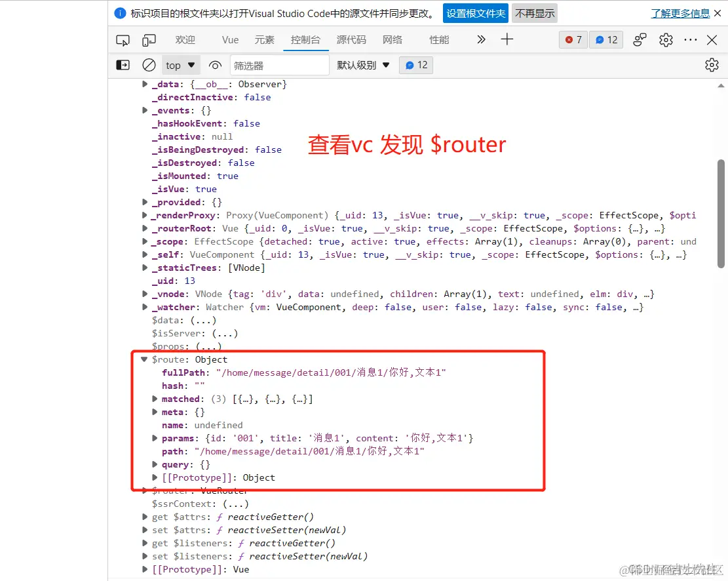This screenshot has height=581, width=728.
Task: Expand the matched array in $route
Action: (155, 399)
